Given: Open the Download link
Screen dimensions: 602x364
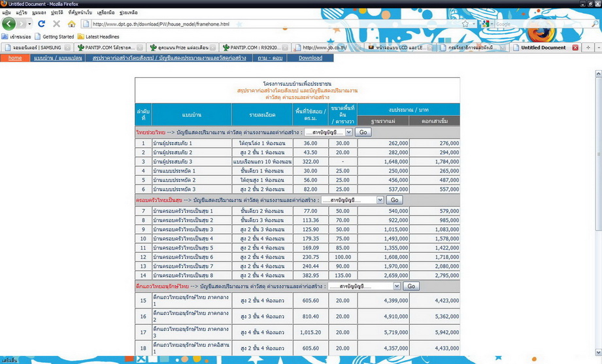Looking at the screenshot, I should point(310,58).
